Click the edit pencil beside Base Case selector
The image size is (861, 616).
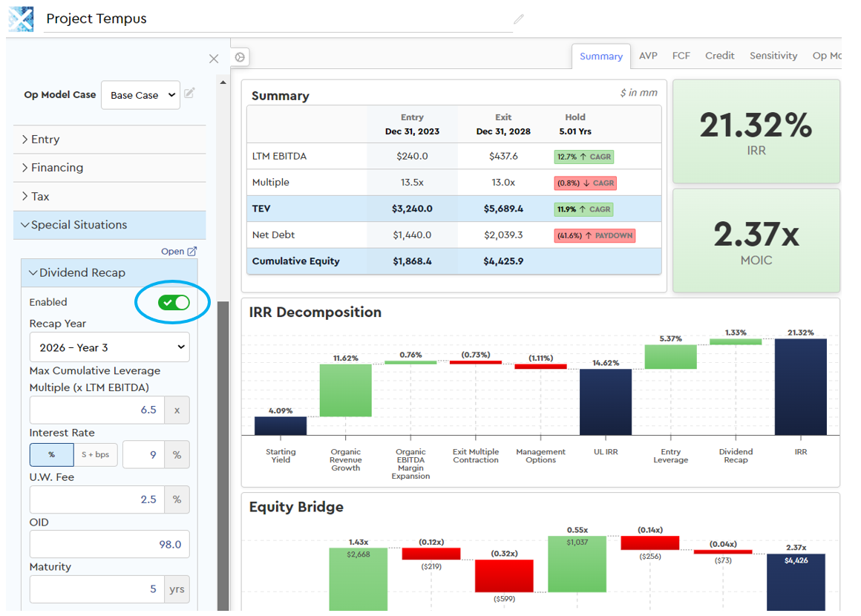click(191, 94)
